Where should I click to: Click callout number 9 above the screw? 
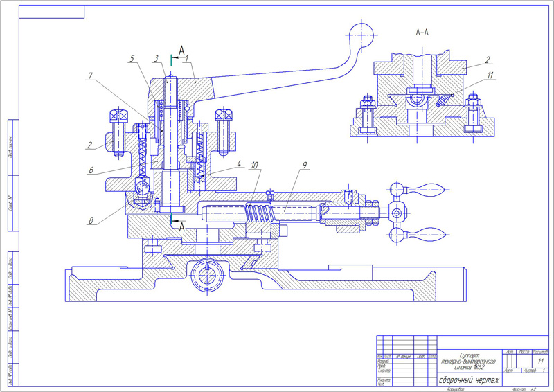[x=305, y=165]
